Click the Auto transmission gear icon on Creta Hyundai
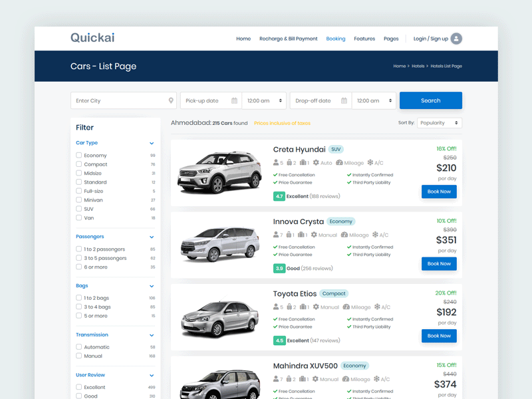Viewport: 532px width, 399px height. 316,162
